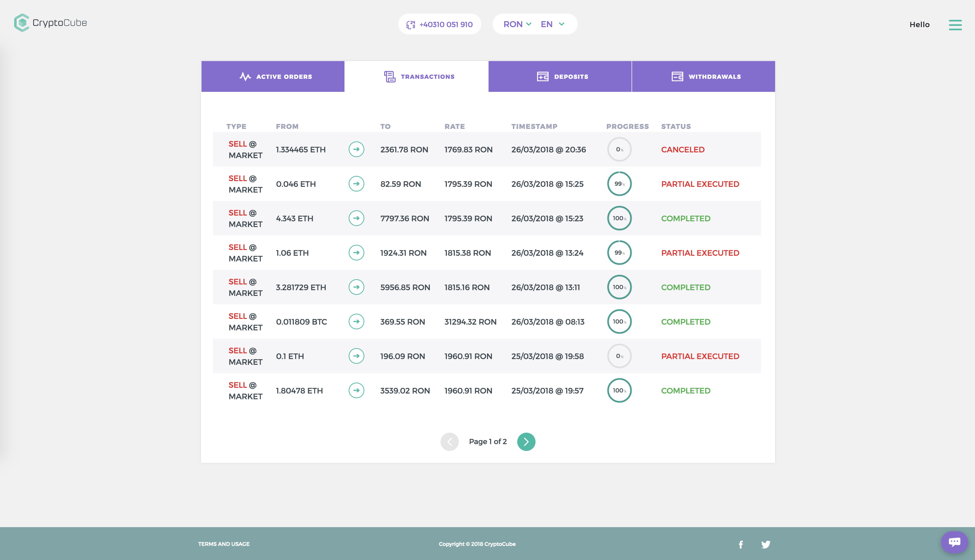Click the 0.011809 BTC from amount
This screenshot has height=560, width=975.
pyautogui.click(x=301, y=321)
